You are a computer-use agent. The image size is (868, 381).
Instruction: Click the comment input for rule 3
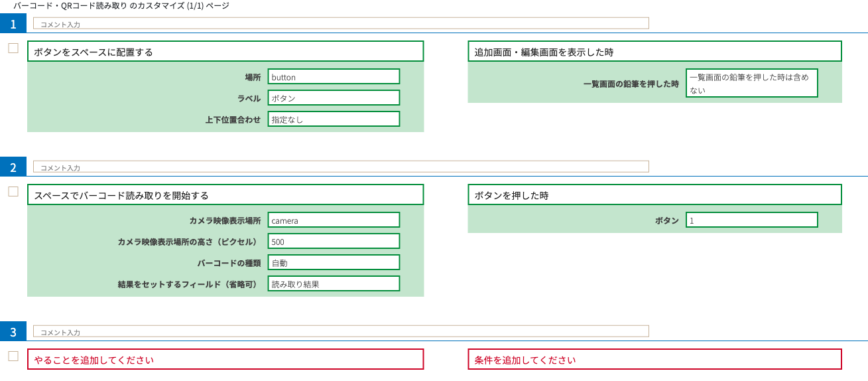[341, 332]
